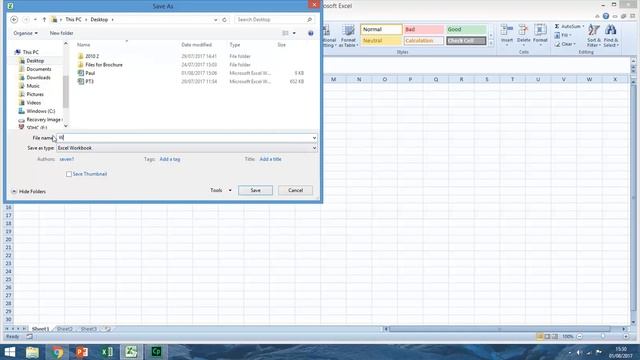
Task: Change the file view layout icon
Action: (285, 33)
